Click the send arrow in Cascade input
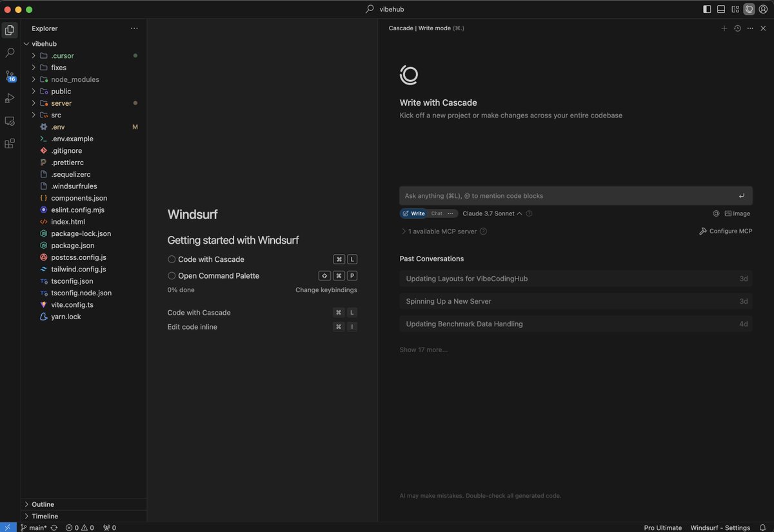 point(742,196)
